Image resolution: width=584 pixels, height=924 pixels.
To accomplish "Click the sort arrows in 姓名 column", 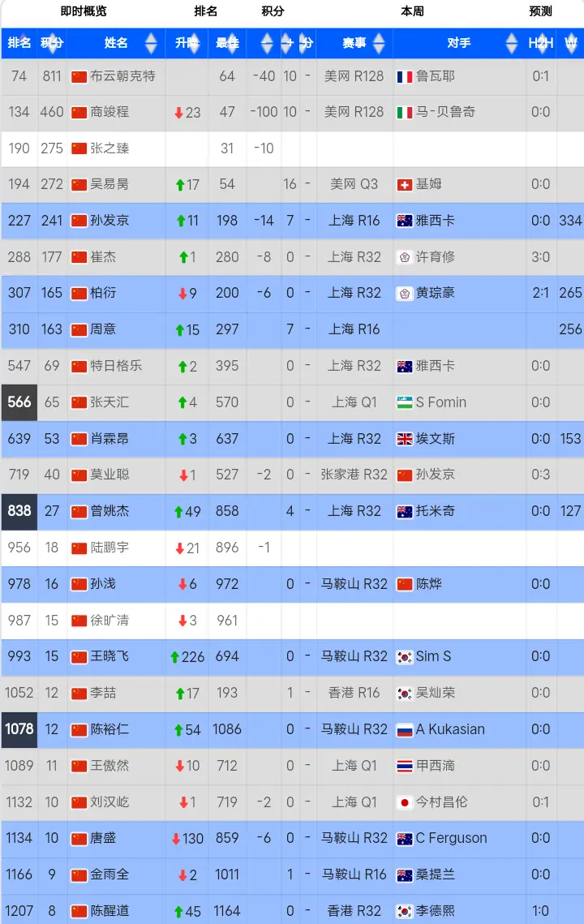I will 151,43.
